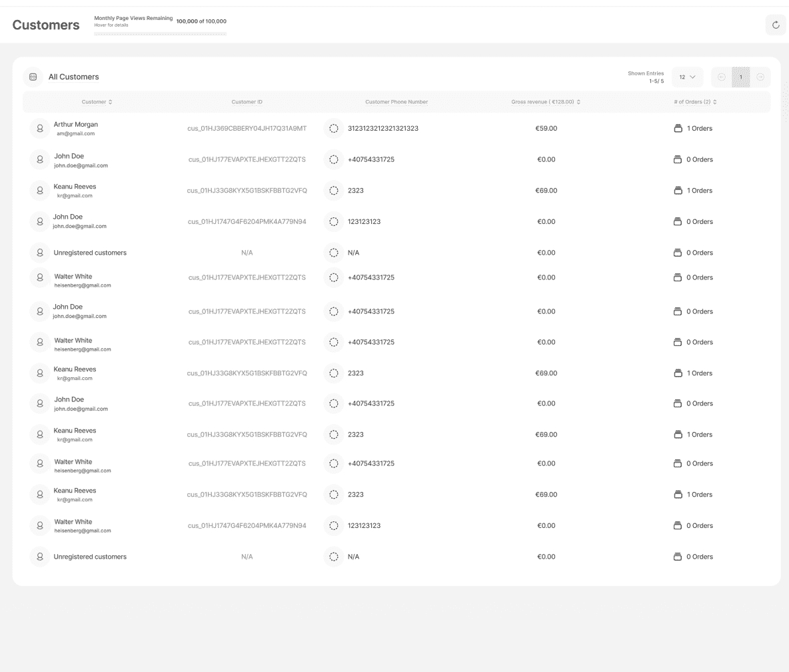This screenshot has height=672, width=789.
Task: Click the Hover for details hint
Action: click(x=111, y=25)
